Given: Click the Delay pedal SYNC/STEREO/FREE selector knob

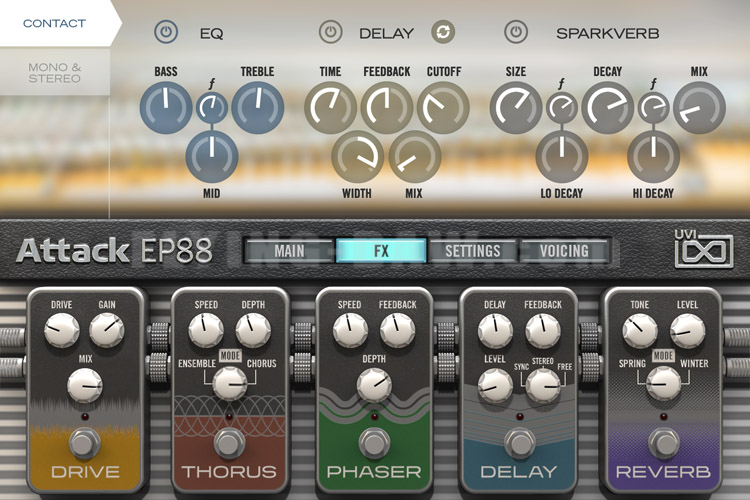Looking at the screenshot, I should 543,386.
